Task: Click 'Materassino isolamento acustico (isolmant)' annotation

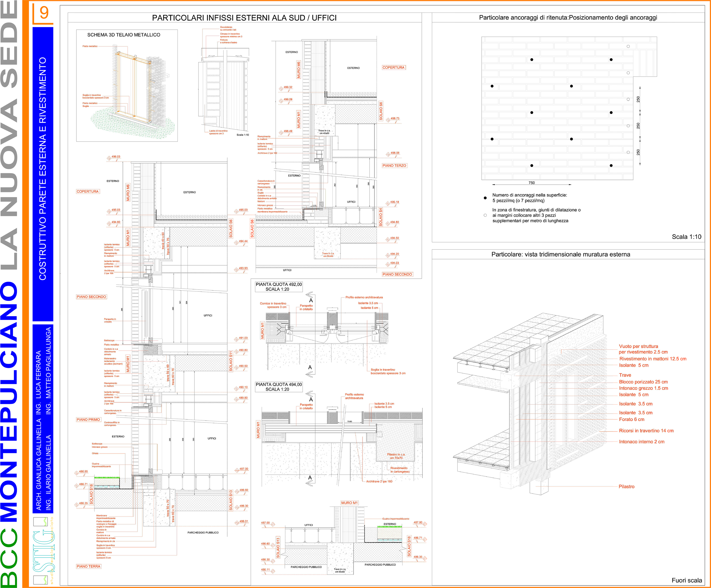Action: point(114,361)
